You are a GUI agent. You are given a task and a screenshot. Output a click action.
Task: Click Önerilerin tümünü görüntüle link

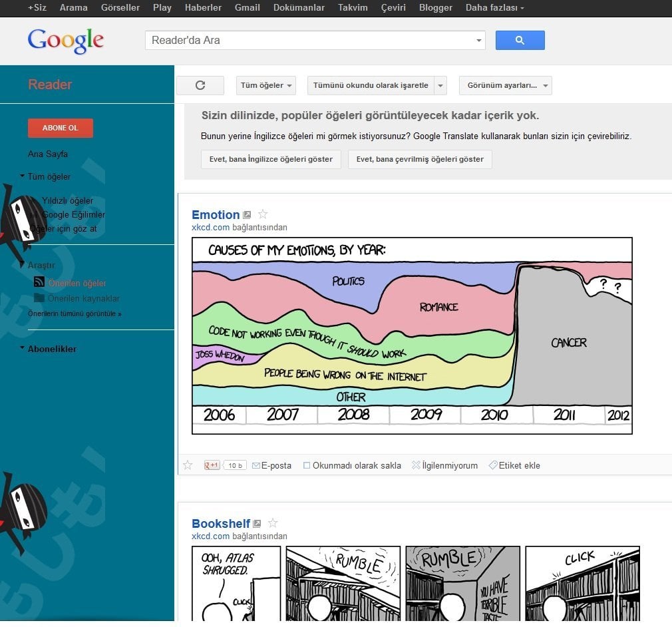(x=75, y=313)
